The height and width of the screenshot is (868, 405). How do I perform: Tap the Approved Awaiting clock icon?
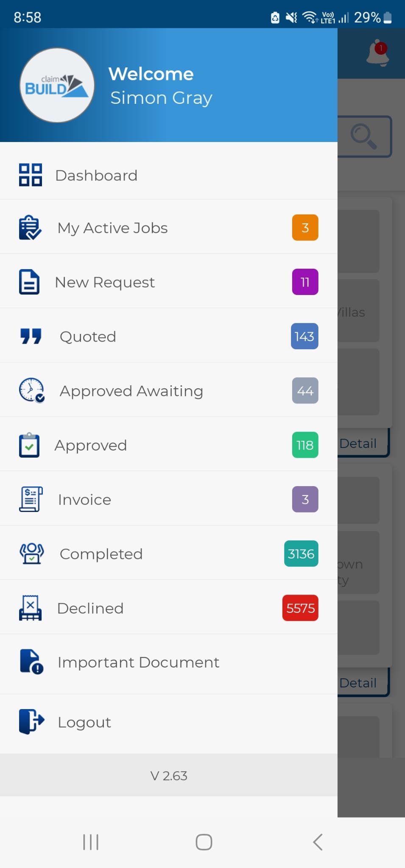tap(31, 390)
